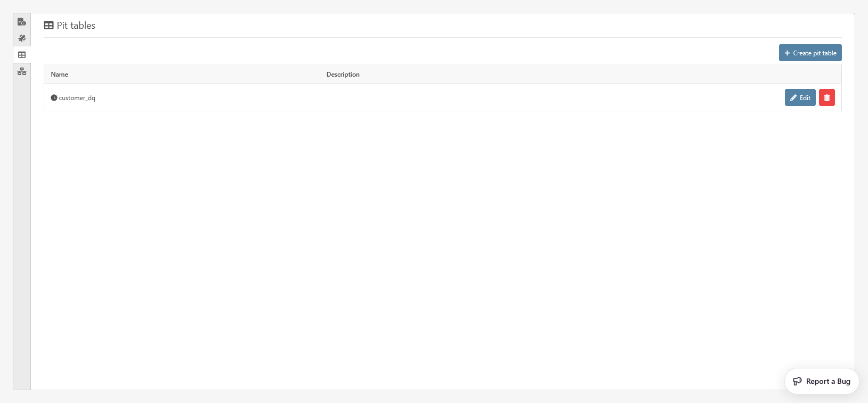Click the Create pit table button

[810, 53]
